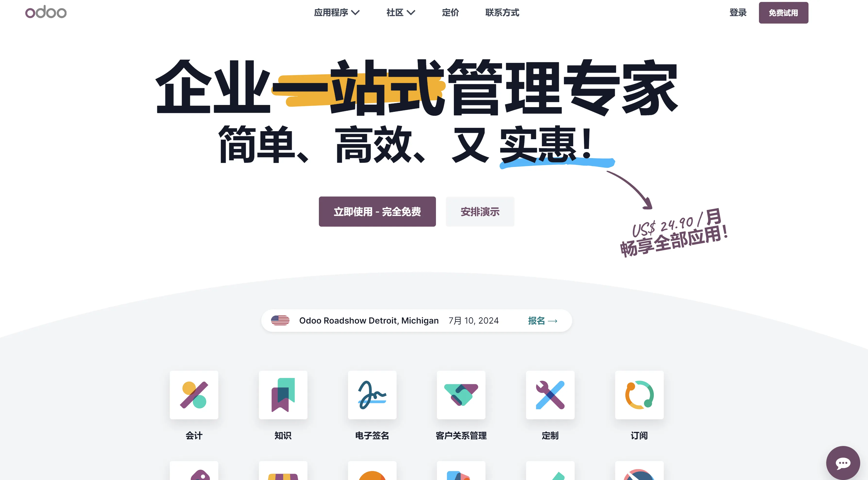This screenshot has height=480, width=868.
Task: Click the 立即使用 - 完全免费 button
Action: tap(377, 211)
